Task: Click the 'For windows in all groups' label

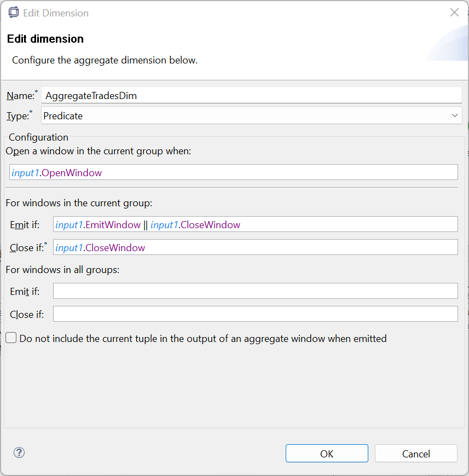Action: tap(62, 269)
